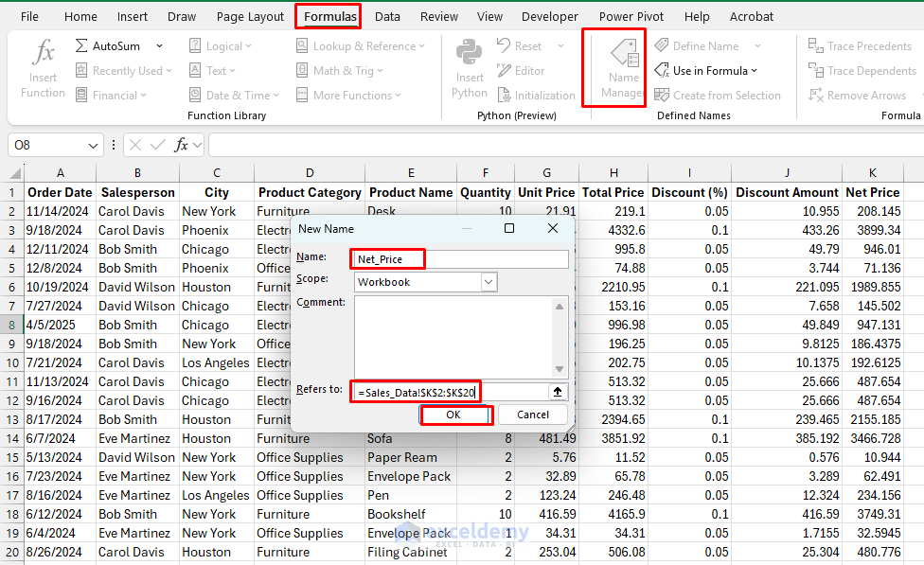Click the comment box scroll up arrow
The image size is (924, 565).
[x=560, y=307]
